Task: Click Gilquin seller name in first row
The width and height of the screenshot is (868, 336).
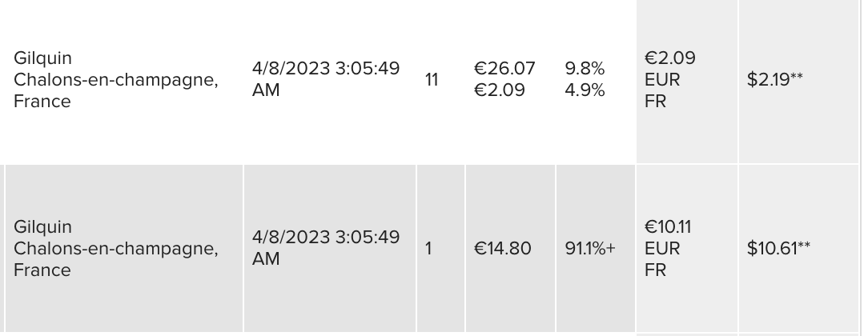Action: click(42, 58)
